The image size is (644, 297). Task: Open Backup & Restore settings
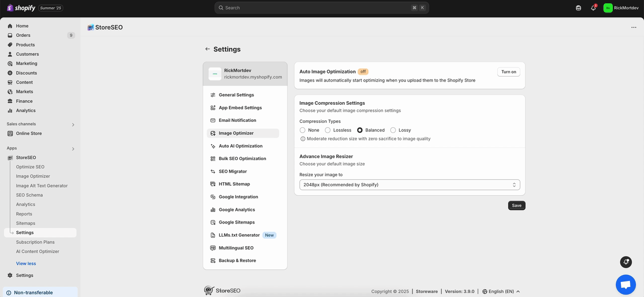236,260
